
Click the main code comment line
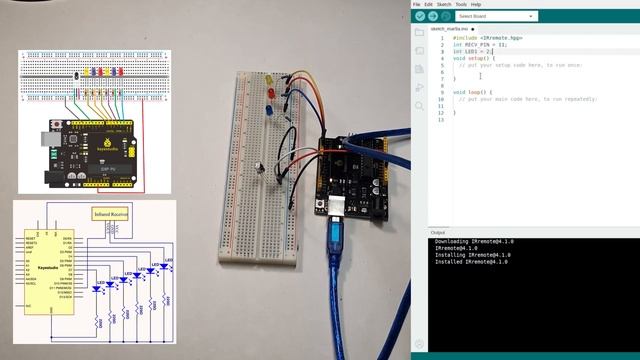(528, 99)
